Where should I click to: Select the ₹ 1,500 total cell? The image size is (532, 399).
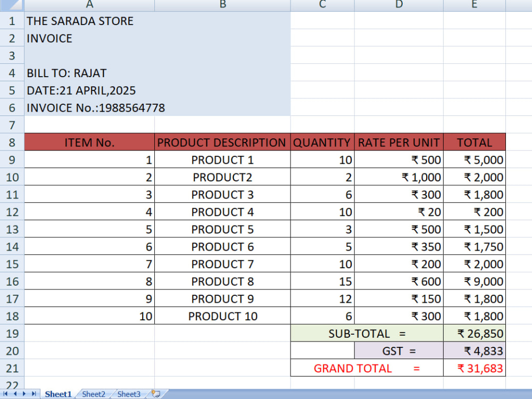pyautogui.click(x=475, y=229)
